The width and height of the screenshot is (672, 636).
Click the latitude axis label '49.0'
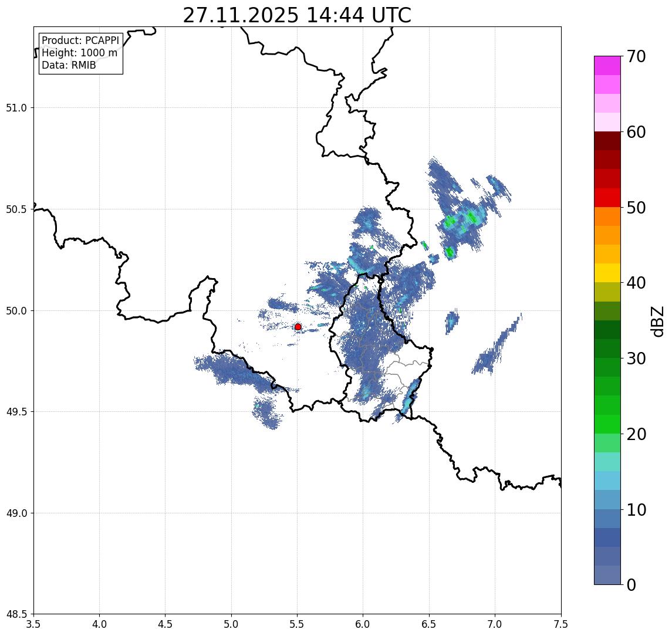click(16, 513)
